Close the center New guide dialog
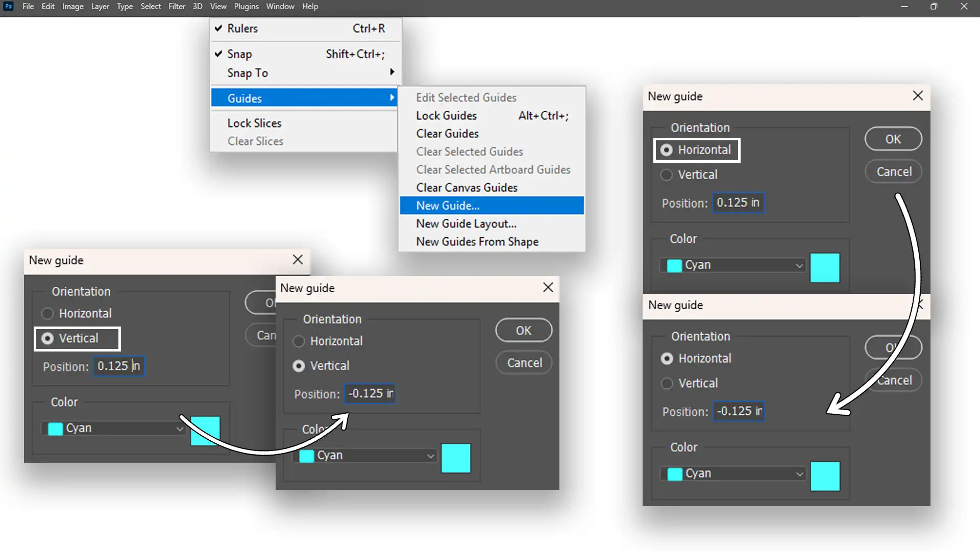 (x=548, y=288)
